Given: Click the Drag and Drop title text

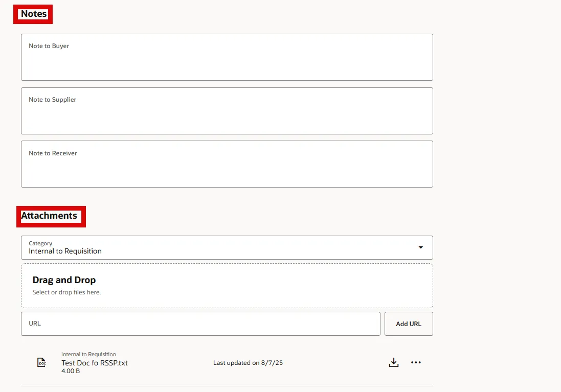Looking at the screenshot, I should pos(64,280).
